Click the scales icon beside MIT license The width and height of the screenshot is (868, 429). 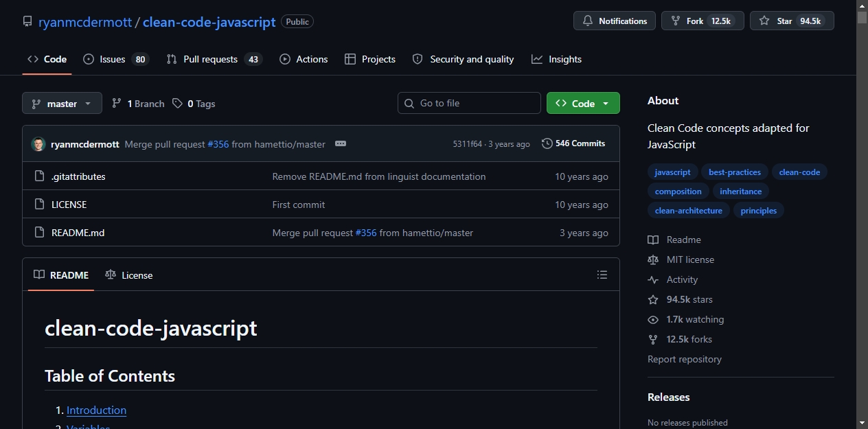point(653,259)
